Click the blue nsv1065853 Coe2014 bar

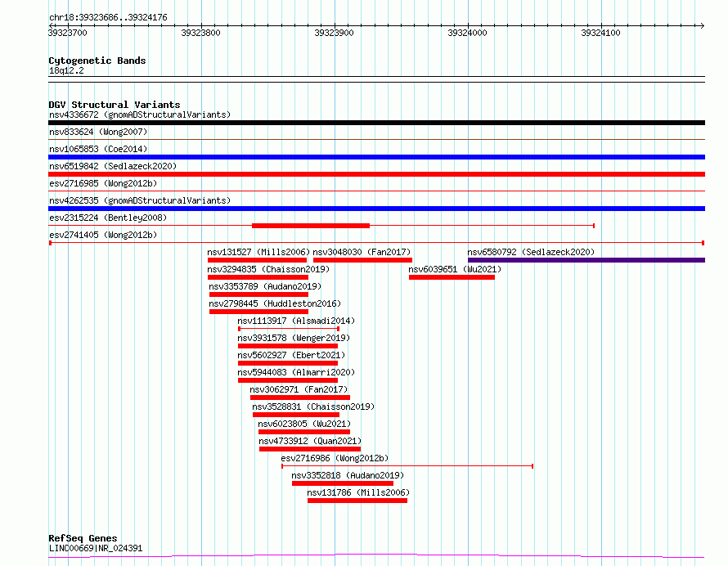[376, 157]
